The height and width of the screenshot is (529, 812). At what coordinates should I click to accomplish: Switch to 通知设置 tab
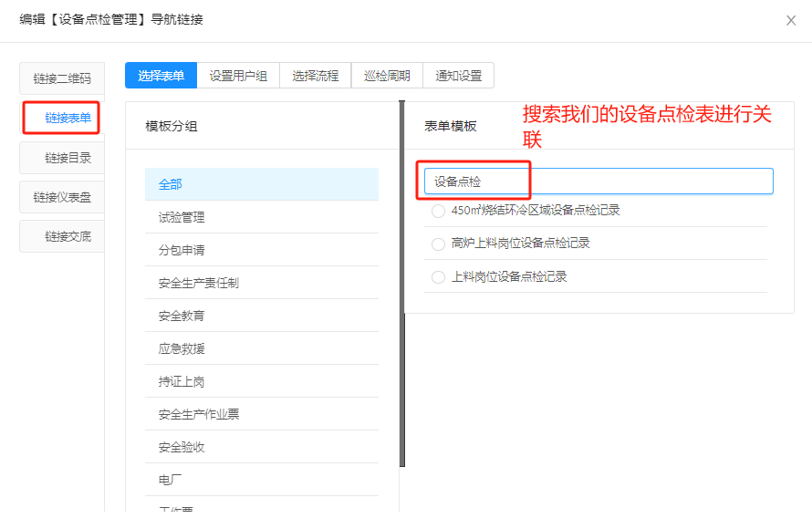(x=458, y=76)
